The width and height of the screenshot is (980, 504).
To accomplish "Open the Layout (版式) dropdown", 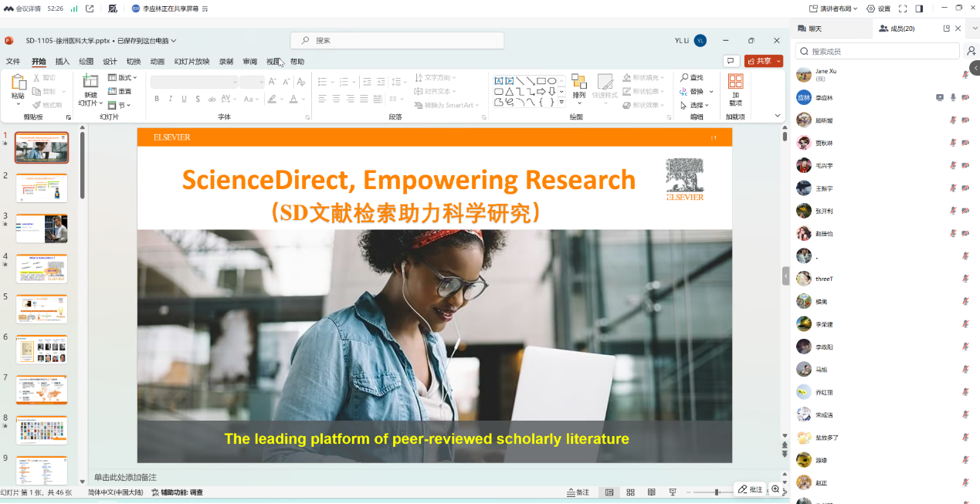I will coord(123,78).
